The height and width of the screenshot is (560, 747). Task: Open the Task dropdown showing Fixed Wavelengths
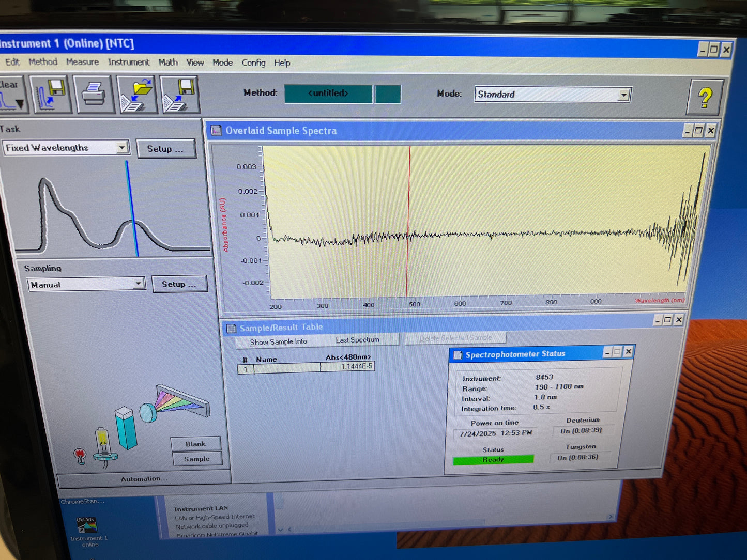click(x=122, y=148)
